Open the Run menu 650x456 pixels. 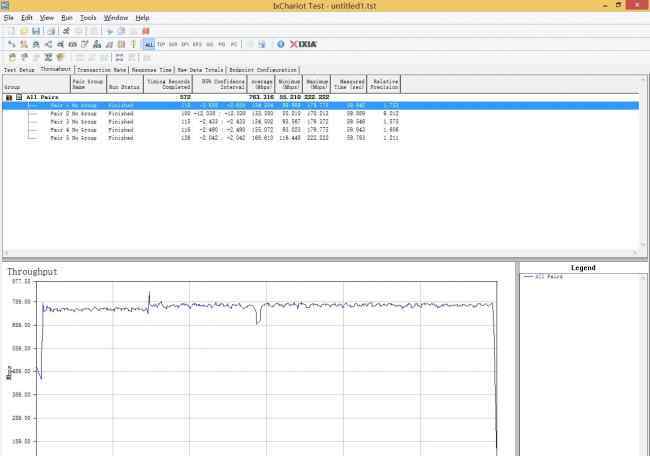click(x=66, y=18)
